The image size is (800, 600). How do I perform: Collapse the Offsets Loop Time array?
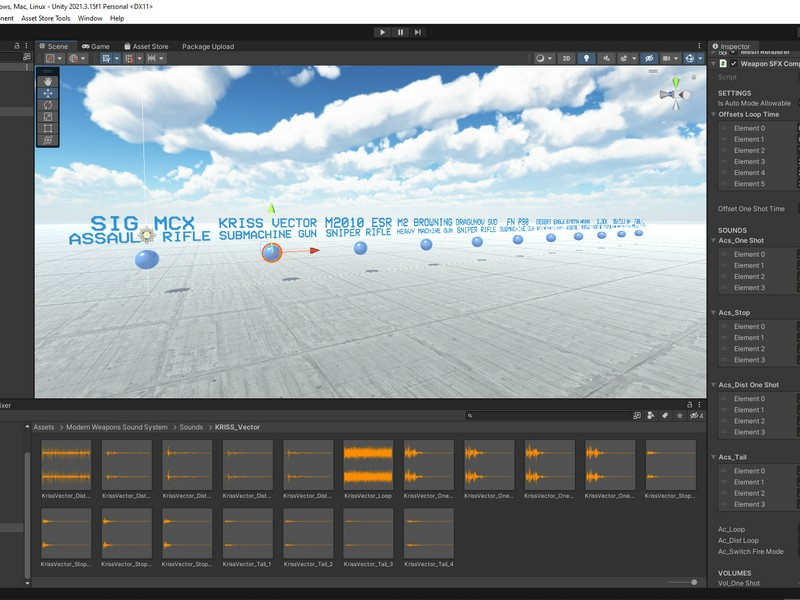714,114
